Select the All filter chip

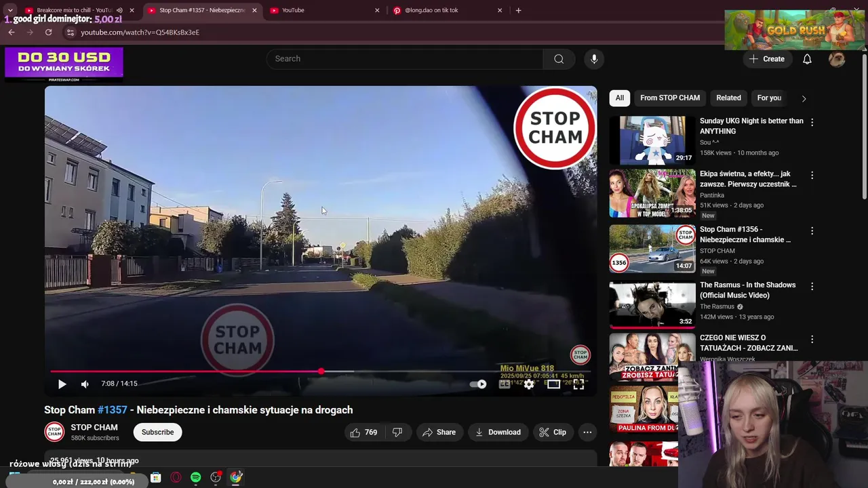(x=620, y=98)
